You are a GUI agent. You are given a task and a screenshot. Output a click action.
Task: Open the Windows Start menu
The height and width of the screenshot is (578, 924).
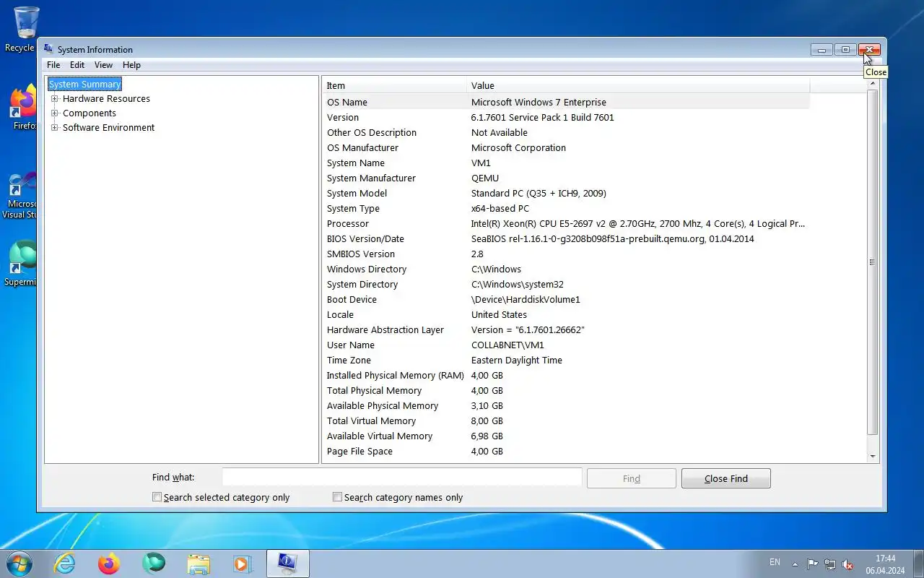(19, 563)
